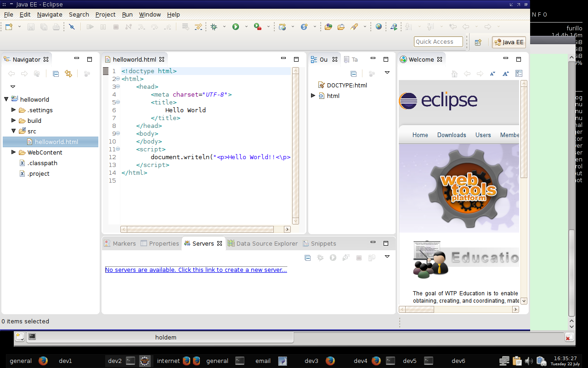This screenshot has width=588, height=368.
Task: Switch to Data Source Explorer tab
Action: click(263, 243)
